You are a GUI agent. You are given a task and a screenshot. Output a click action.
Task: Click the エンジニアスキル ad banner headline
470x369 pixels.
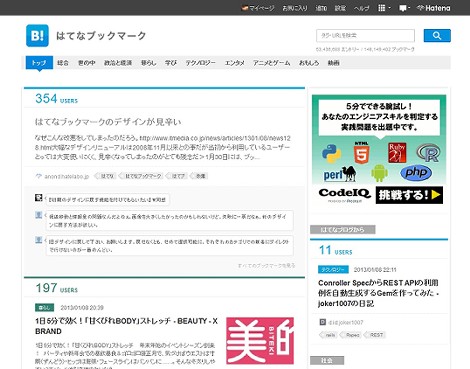coord(379,117)
